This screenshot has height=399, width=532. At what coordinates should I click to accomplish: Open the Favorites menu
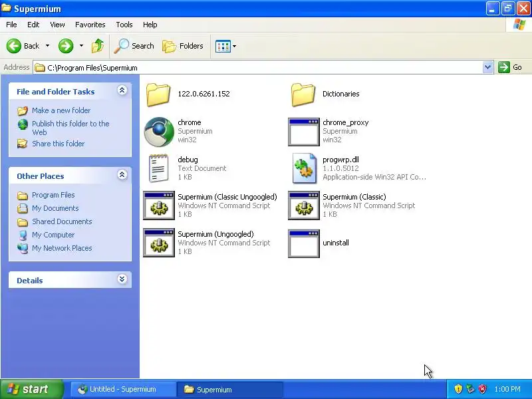pos(90,25)
